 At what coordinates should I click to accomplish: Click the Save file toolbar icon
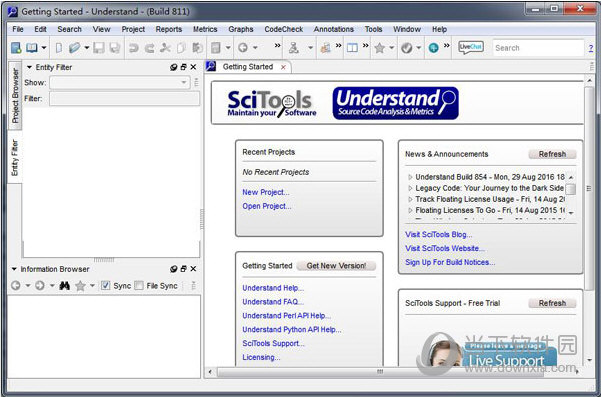click(99, 48)
